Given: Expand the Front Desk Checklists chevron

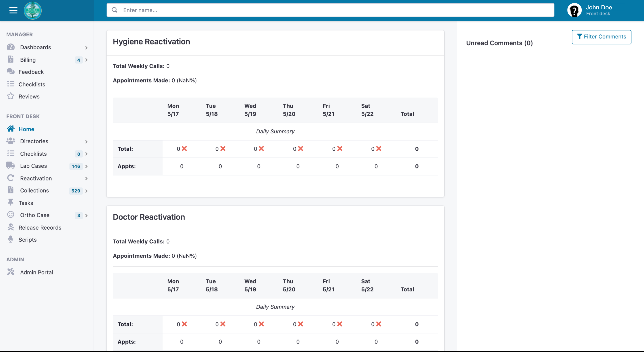Looking at the screenshot, I should 86,154.
